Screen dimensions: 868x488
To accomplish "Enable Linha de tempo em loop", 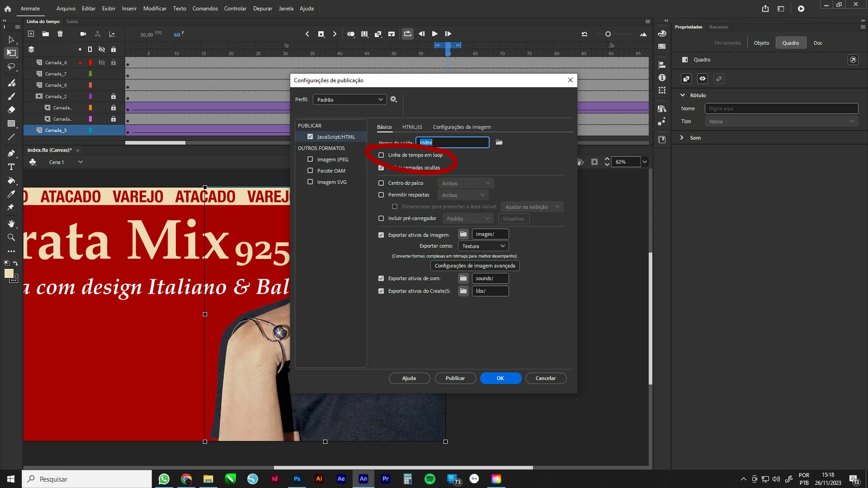I will pyautogui.click(x=381, y=155).
